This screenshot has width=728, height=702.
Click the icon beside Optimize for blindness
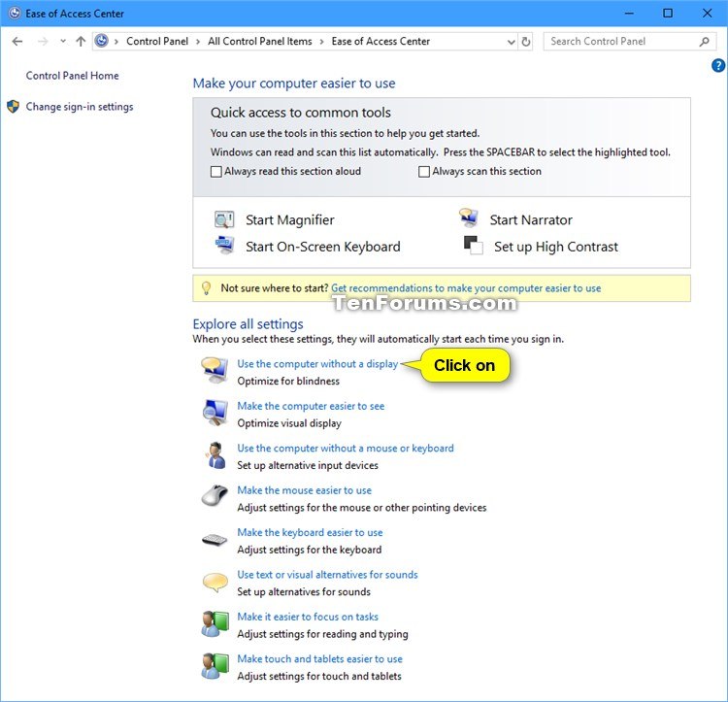click(215, 370)
